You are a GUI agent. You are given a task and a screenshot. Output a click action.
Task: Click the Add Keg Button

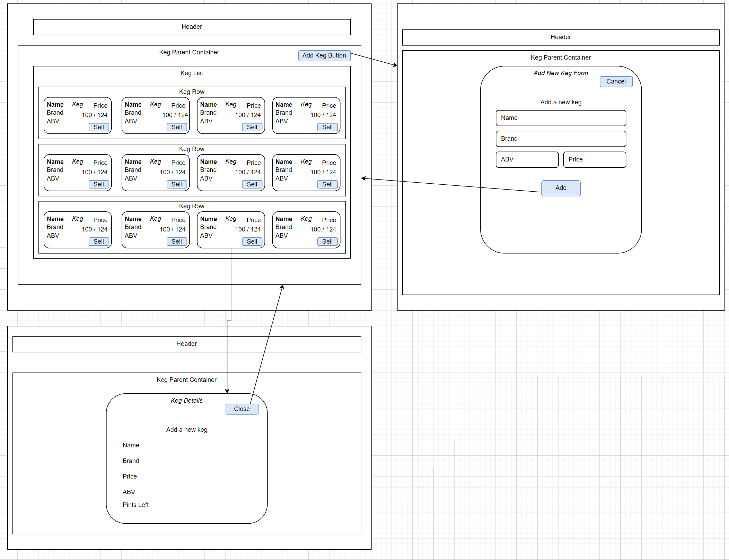pyautogui.click(x=324, y=55)
